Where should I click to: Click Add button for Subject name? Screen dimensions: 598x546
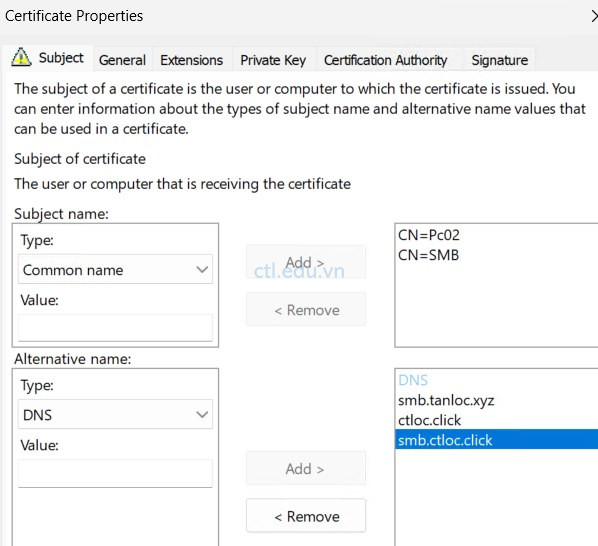pos(306,262)
